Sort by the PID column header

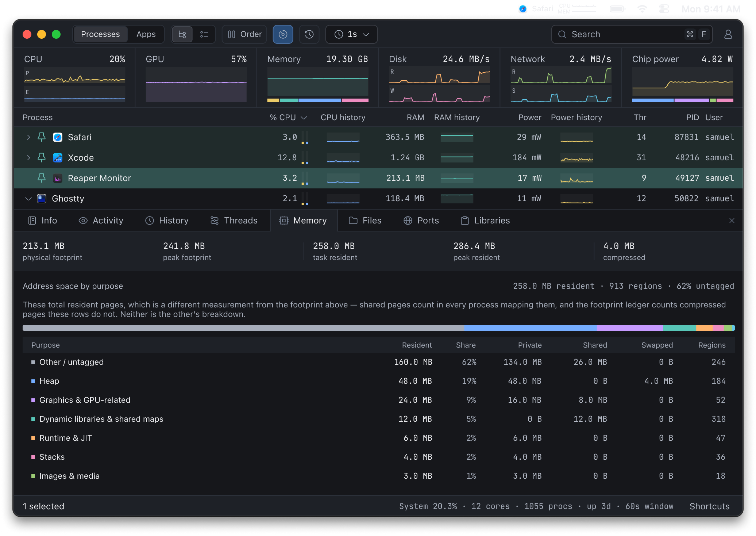pos(692,118)
